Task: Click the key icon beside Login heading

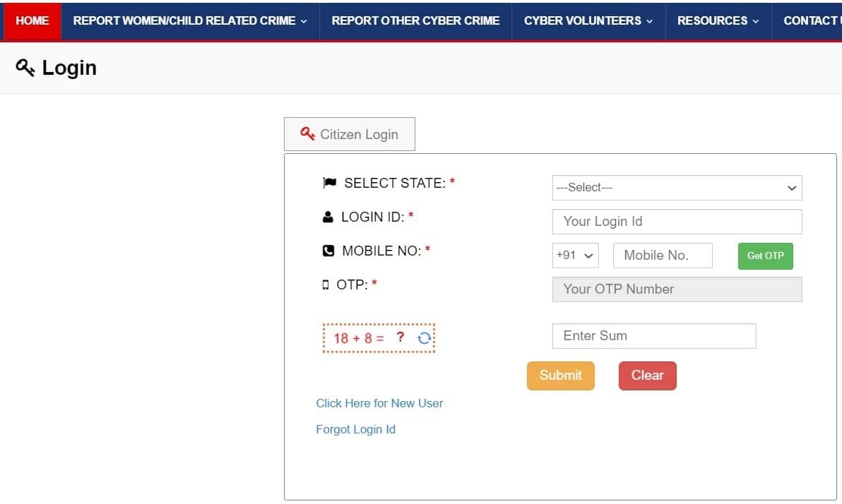Action: (x=25, y=68)
